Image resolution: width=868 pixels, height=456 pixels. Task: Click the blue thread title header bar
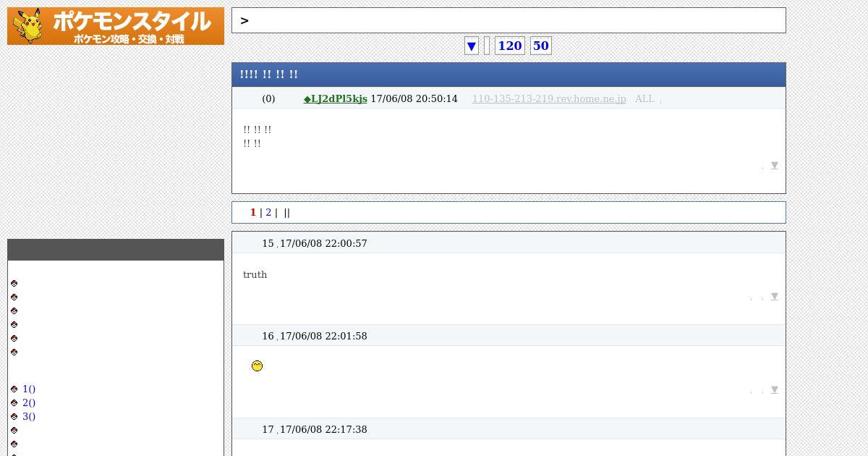509,75
